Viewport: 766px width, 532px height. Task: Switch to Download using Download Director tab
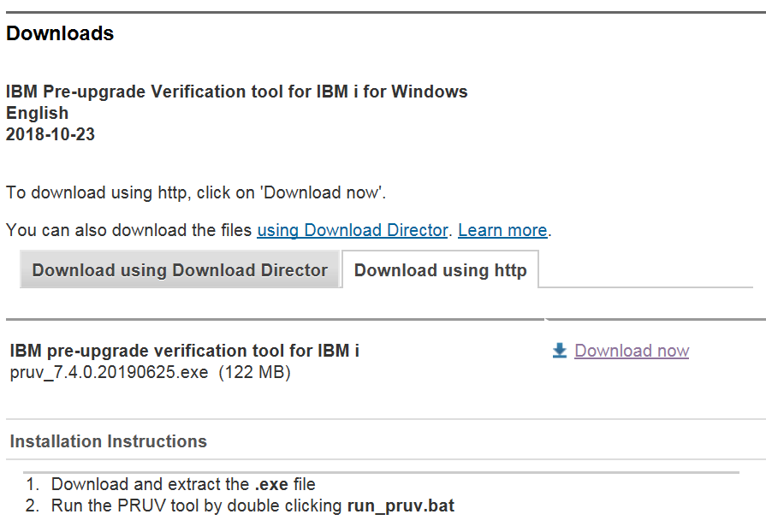[x=180, y=270]
